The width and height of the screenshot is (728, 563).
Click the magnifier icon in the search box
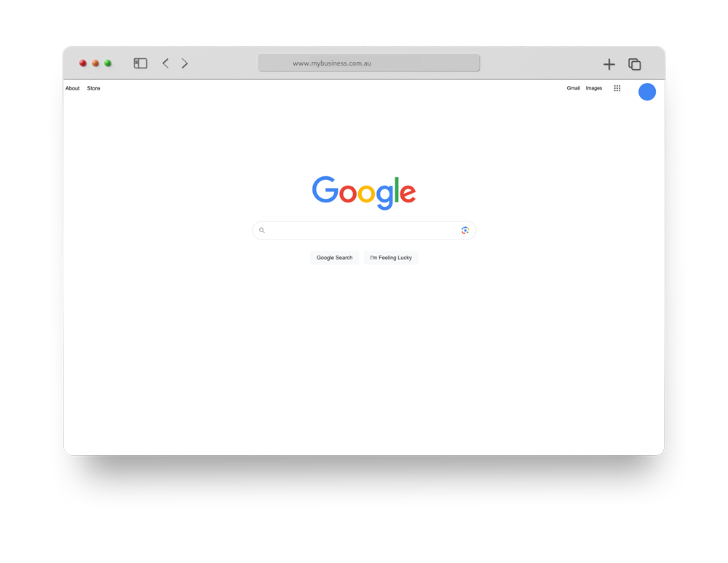(x=262, y=230)
